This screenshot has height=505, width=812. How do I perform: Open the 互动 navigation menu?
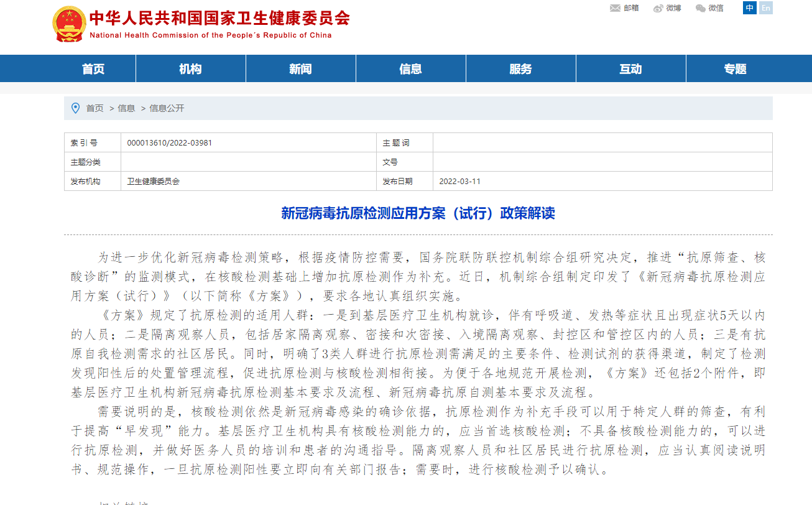point(630,68)
